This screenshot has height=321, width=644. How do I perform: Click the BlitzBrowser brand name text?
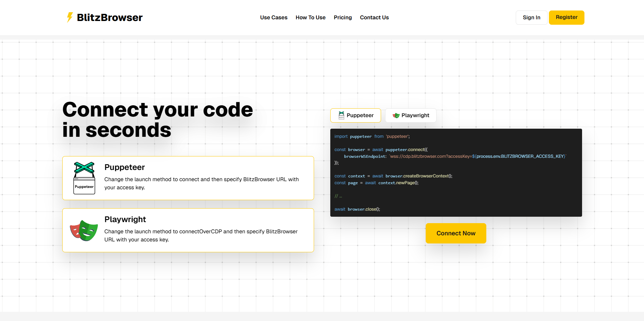(110, 18)
